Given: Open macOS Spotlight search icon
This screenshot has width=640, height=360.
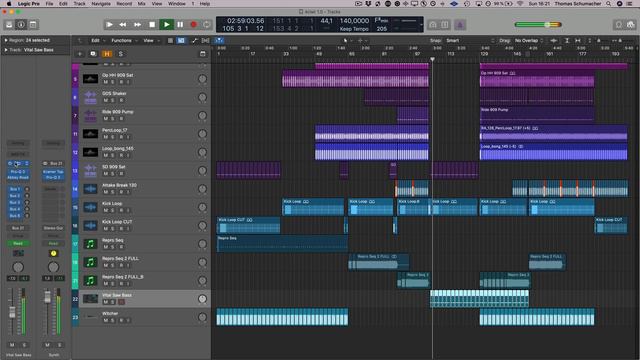Looking at the screenshot, I should 609,4.
